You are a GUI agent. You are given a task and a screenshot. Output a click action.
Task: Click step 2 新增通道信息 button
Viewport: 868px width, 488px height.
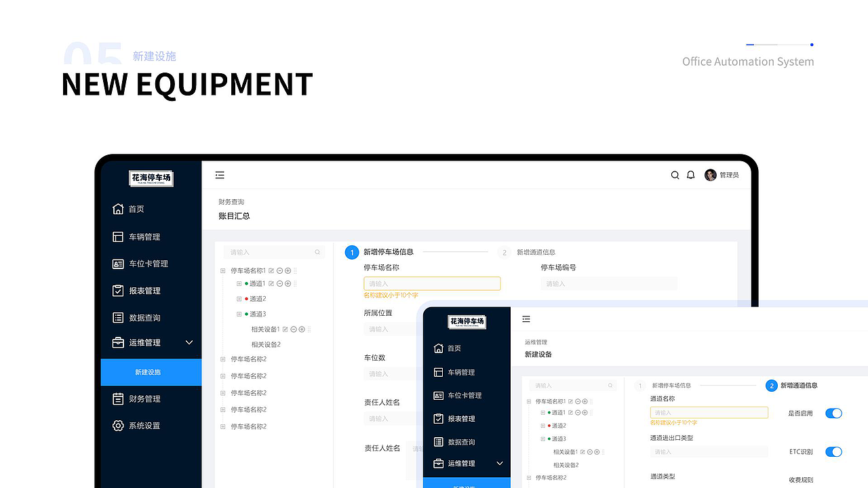772,385
